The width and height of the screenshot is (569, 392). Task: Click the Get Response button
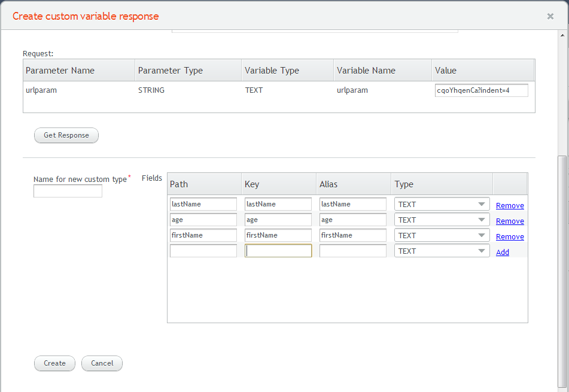tap(66, 135)
